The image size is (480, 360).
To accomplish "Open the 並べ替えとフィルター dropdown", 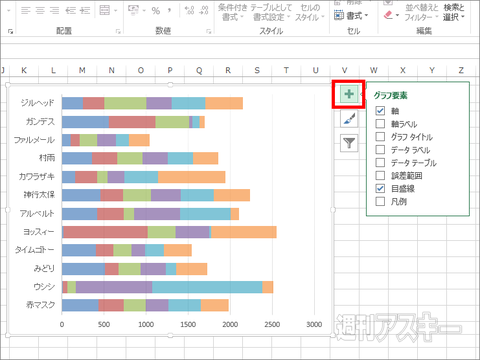I will coord(422,12).
